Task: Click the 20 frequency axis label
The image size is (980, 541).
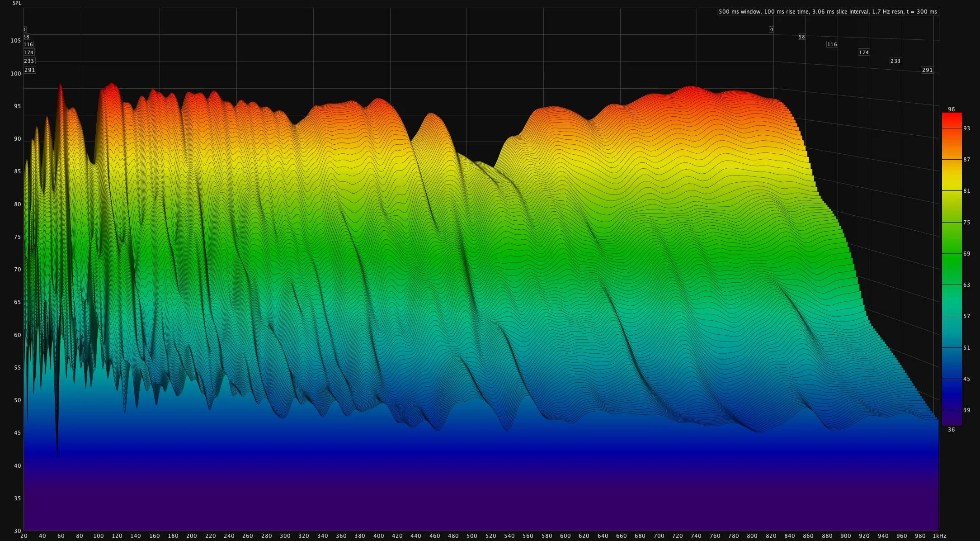Action: (24, 536)
